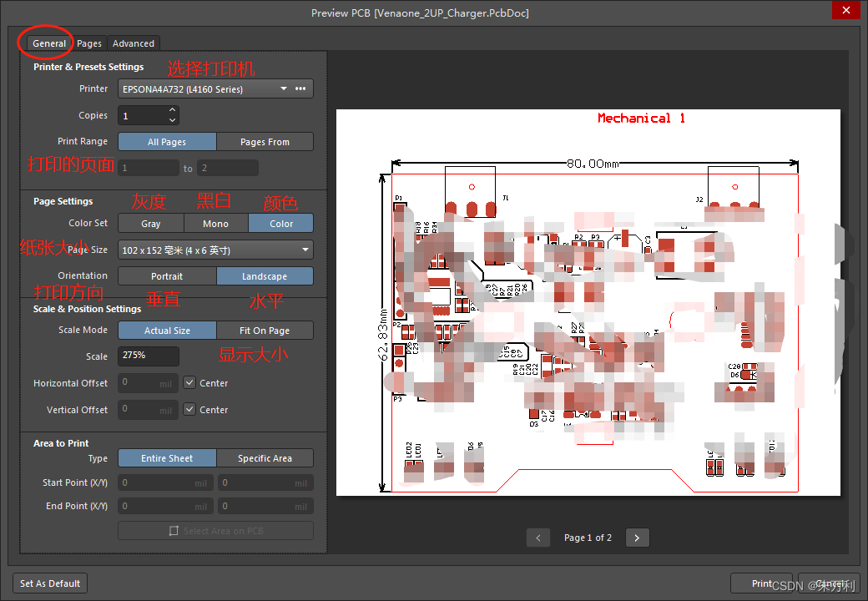Select Portrait orientation

(x=167, y=276)
